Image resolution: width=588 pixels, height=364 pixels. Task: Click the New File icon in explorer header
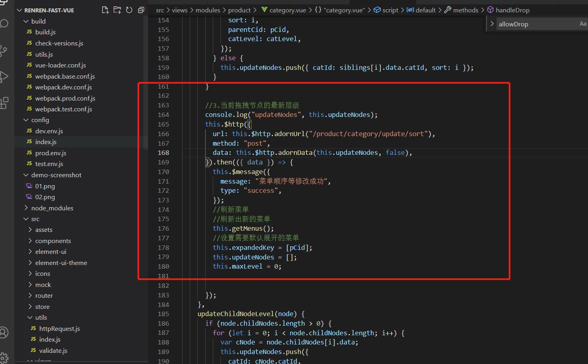click(105, 10)
